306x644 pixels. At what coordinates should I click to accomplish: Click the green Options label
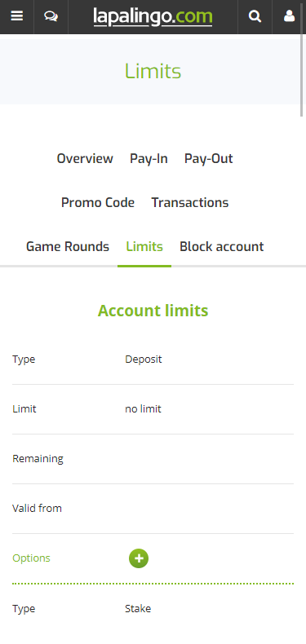pos(31,558)
